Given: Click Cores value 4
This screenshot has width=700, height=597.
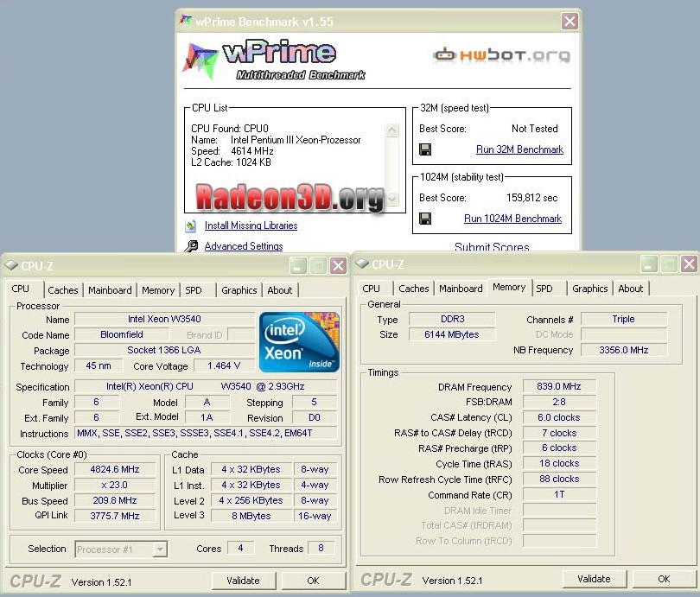Looking at the screenshot, I should (x=240, y=548).
